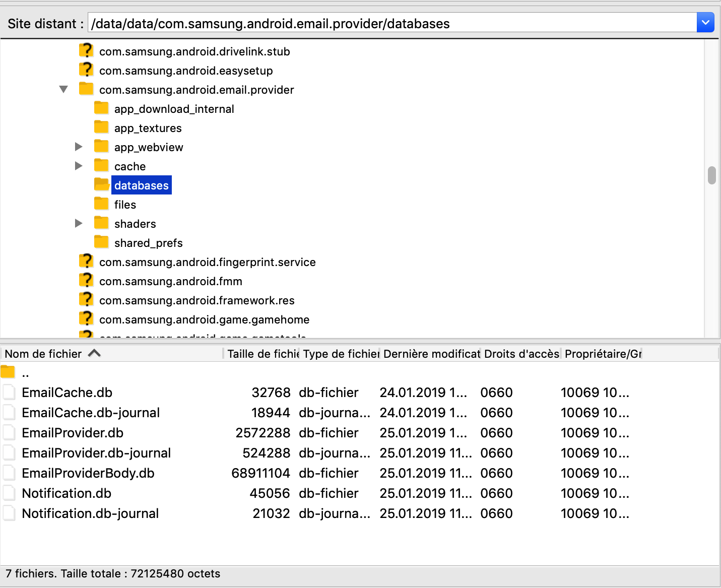Sort by Taille de fichier column header
This screenshot has width=721, height=588.
[x=261, y=354]
